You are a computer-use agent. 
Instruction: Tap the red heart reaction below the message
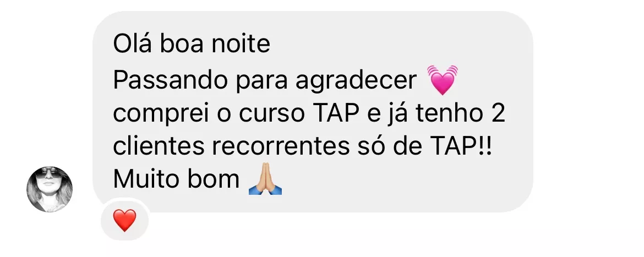[124, 221]
